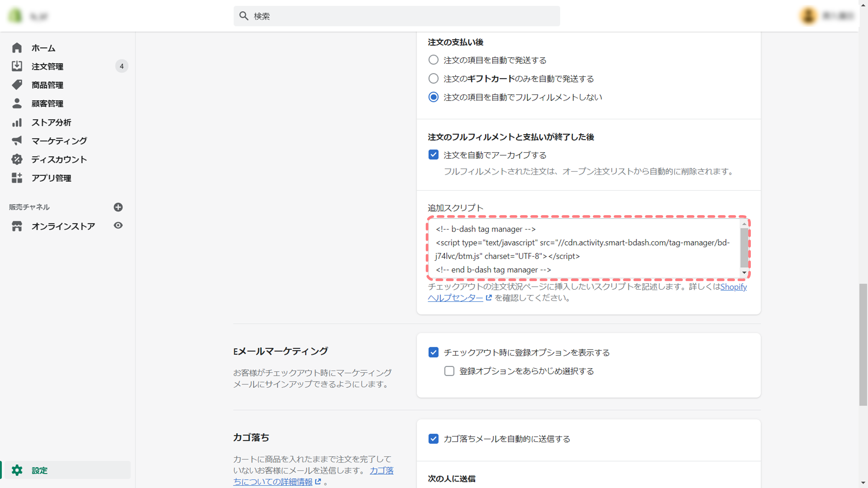Click the search magnifier icon
Screen dimensions: 868x488
[x=244, y=16]
